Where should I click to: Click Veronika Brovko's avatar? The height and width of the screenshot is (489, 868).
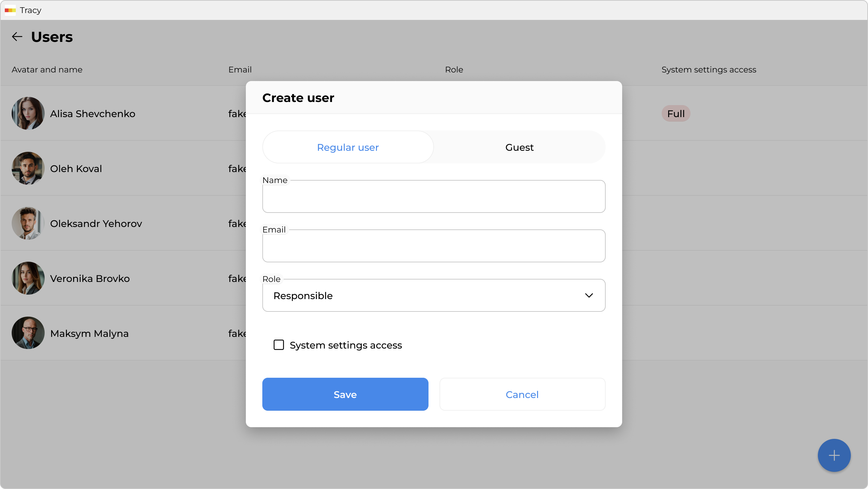coord(28,278)
